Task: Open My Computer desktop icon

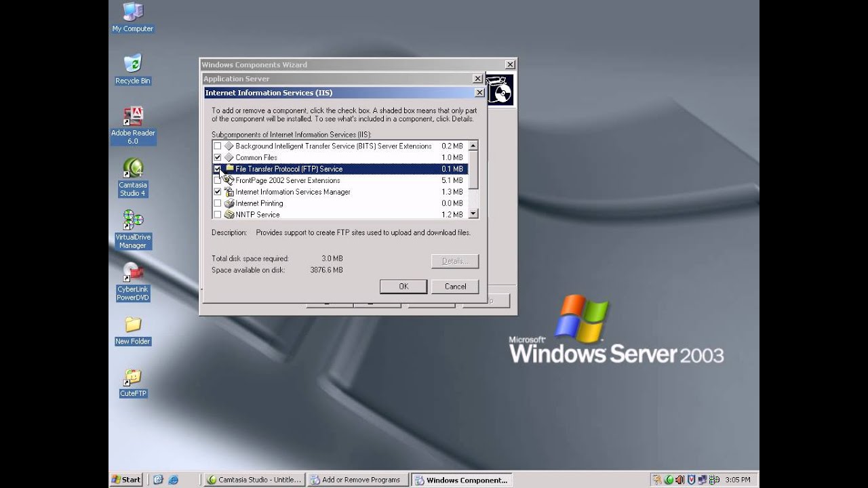Action: 133,17
